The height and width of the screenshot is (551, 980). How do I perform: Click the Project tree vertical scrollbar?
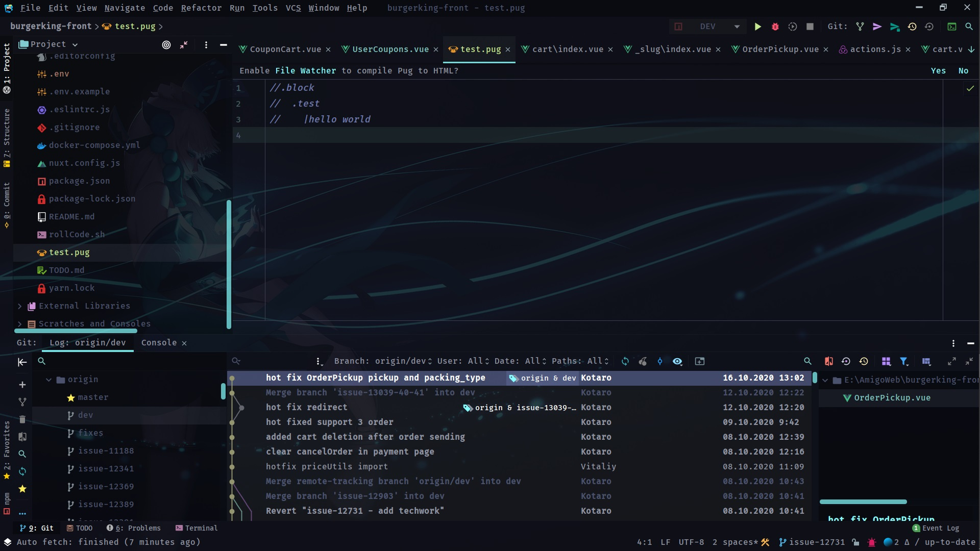pyautogui.click(x=229, y=264)
